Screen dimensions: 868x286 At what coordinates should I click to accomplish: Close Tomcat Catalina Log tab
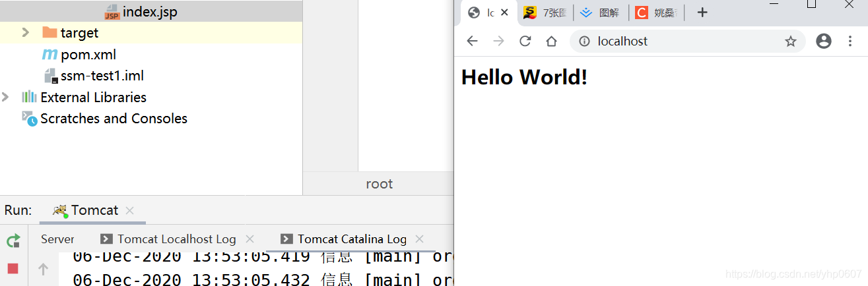(419, 239)
